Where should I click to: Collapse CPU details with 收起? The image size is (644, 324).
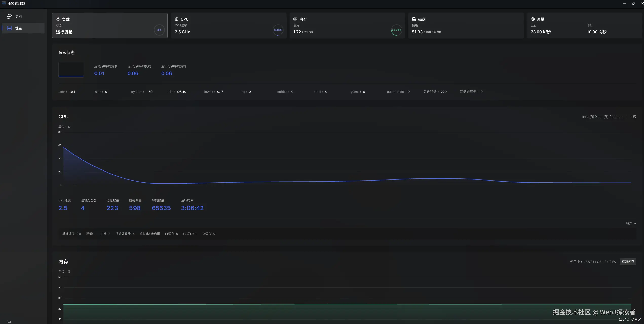[x=631, y=224]
